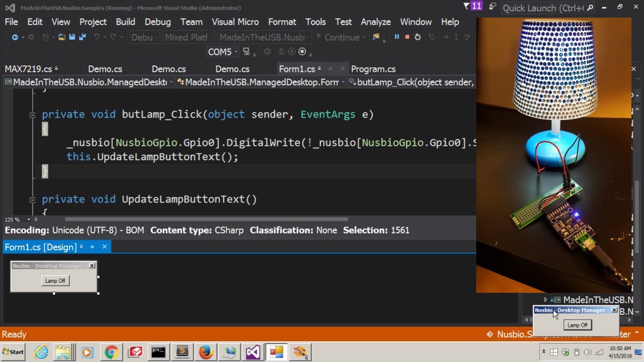The image size is (644, 362).
Task: Open the File menu
Action: tap(11, 22)
